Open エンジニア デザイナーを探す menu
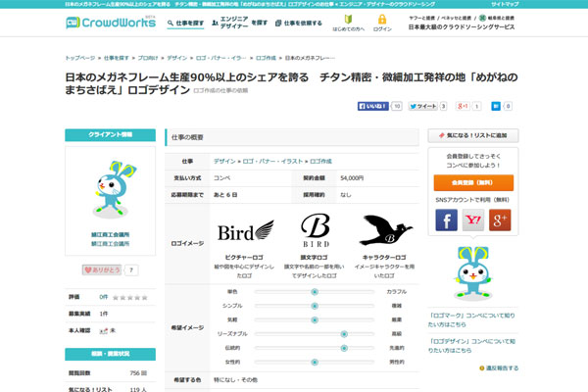This screenshot has width=588, height=392. (x=240, y=23)
